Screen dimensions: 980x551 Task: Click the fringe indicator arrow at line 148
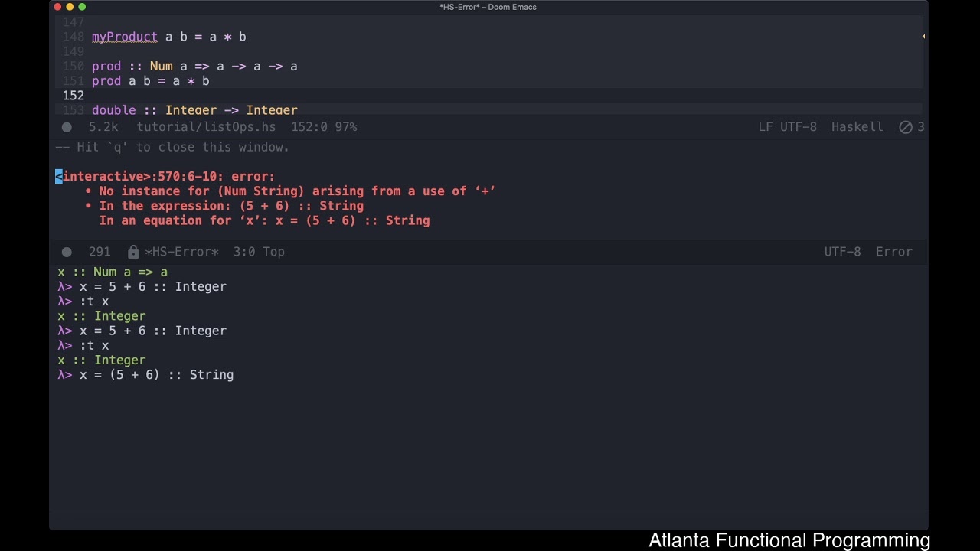click(x=923, y=36)
